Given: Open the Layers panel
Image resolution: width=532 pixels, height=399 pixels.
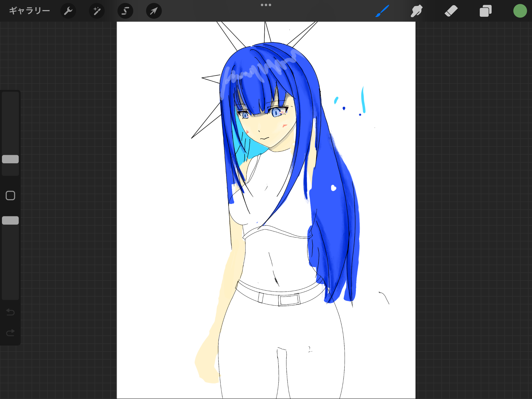Looking at the screenshot, I should click(x=485, y=11).
